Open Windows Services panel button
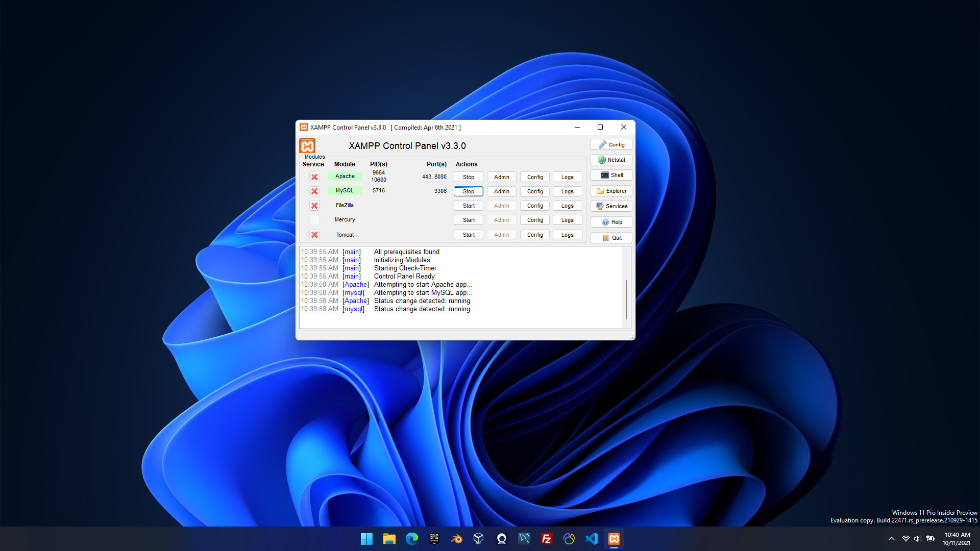This screenshot has width=980, height=551. point(611,206)
